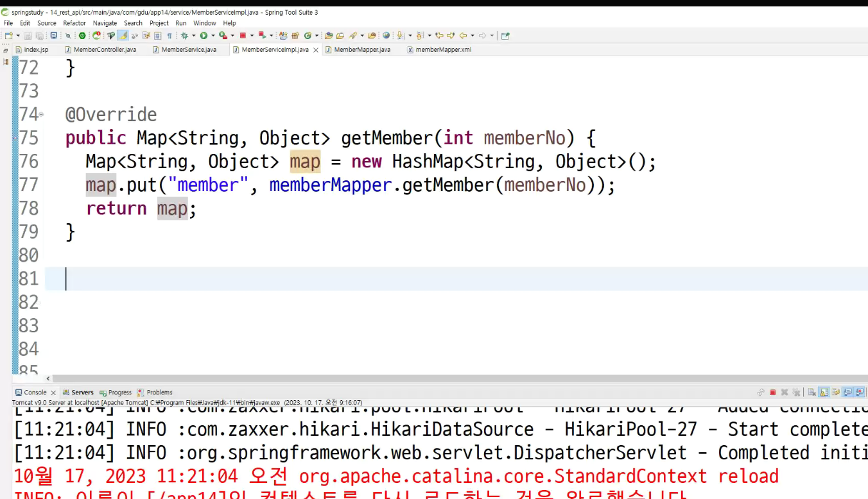Click Last Edit Location icon

(x=440, y=35)
